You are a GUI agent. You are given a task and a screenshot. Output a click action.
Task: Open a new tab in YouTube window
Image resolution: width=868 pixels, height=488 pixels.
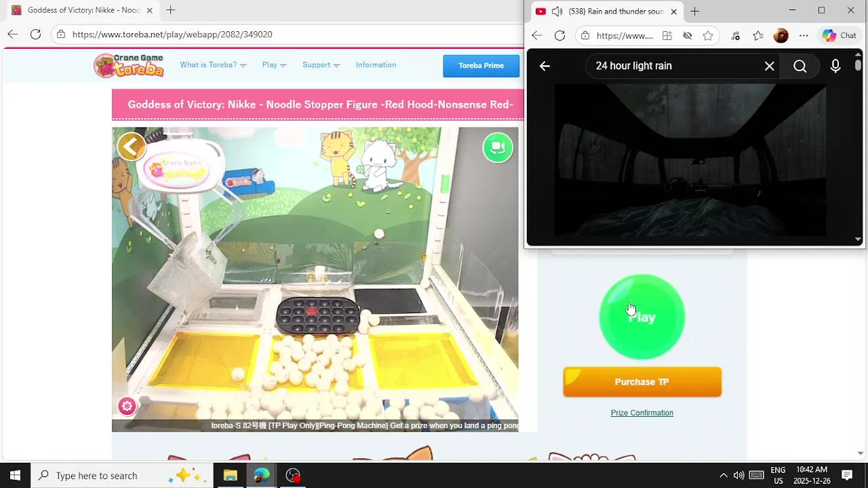tap(694, 12)
